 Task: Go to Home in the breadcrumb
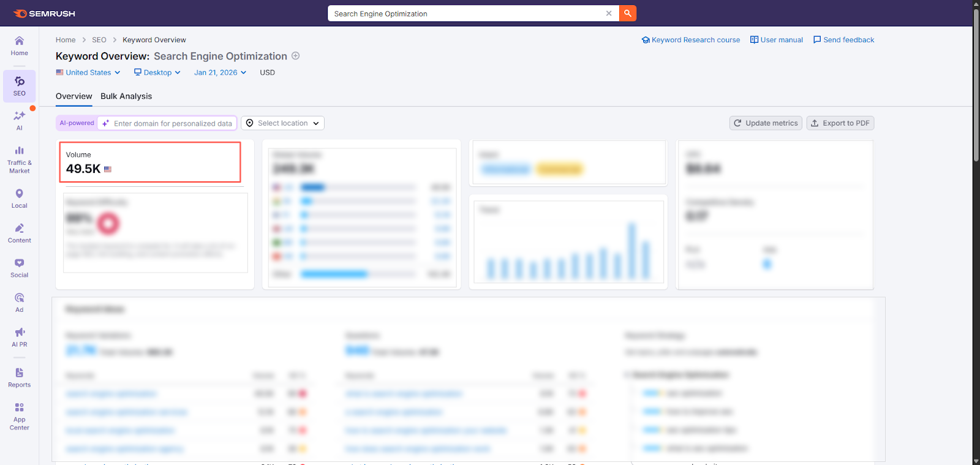click(66, 40)
